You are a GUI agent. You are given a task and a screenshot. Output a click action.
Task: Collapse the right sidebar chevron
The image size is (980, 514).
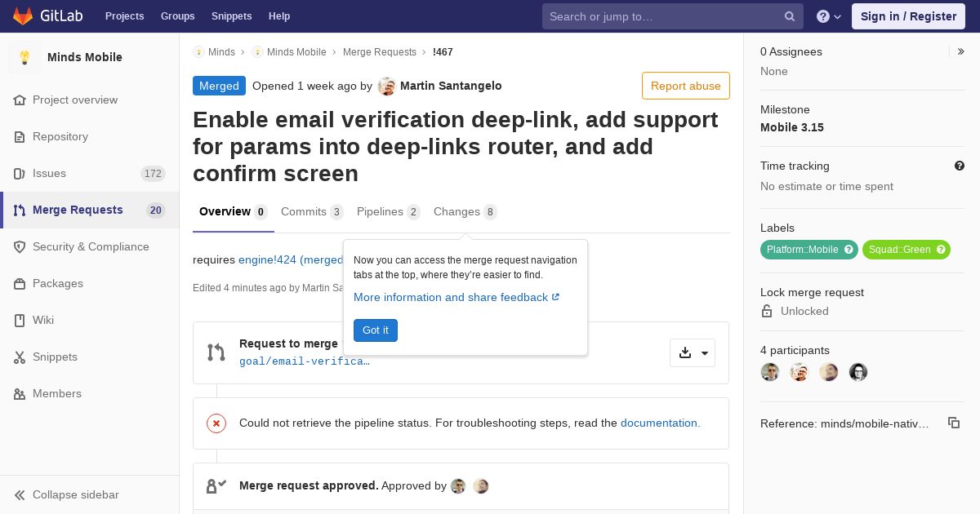coord(960,51)
